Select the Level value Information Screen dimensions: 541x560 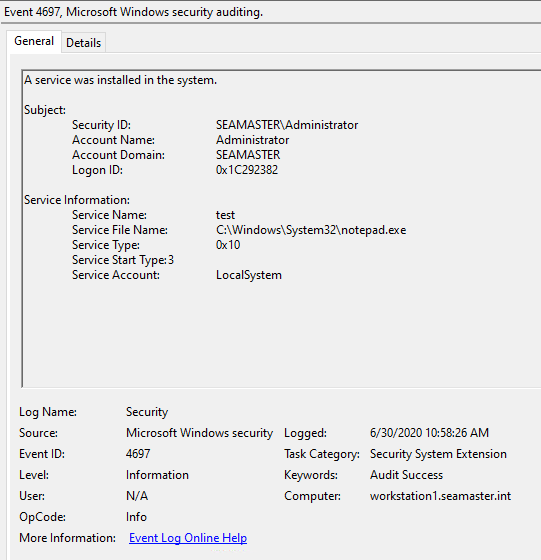pos(157,475)
